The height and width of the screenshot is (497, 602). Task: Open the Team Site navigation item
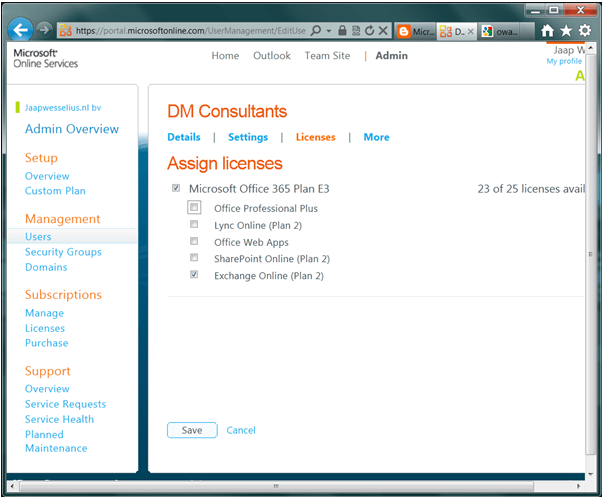[x=327, y=56]
